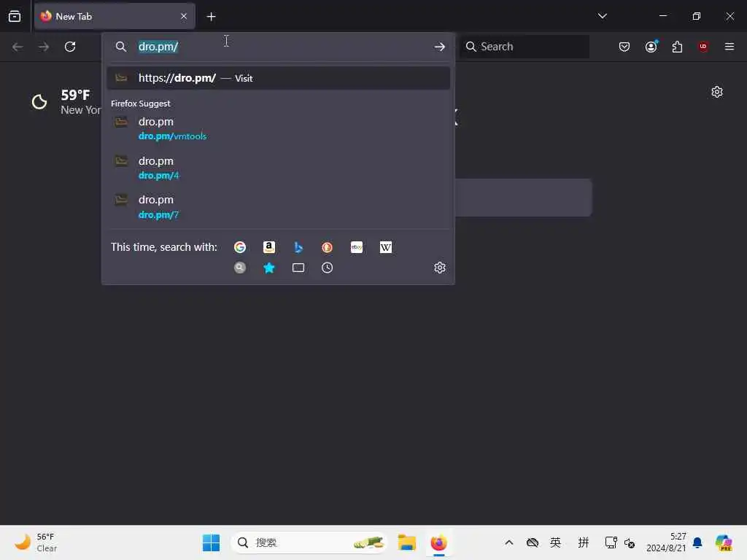
Task: Search this time with Amazon
Action: coord(269,247)
